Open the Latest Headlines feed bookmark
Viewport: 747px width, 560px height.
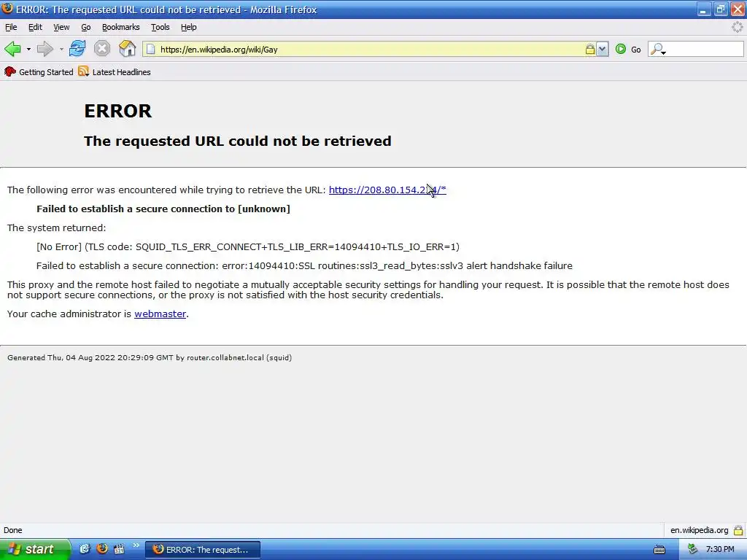click(115, 72)
